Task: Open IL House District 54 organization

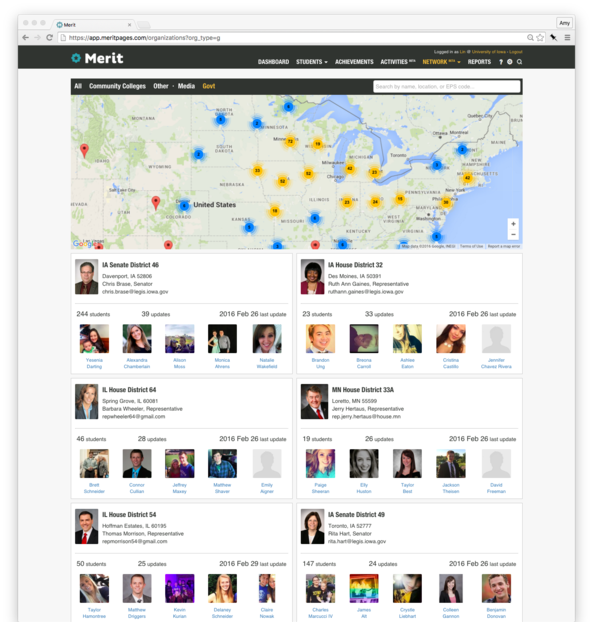Action: pyautogui.click(x=129, y=515)
